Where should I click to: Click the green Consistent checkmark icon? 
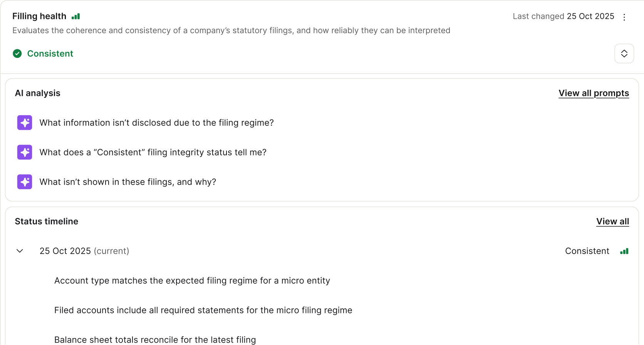pyautogui.click(x=17, y=54)
